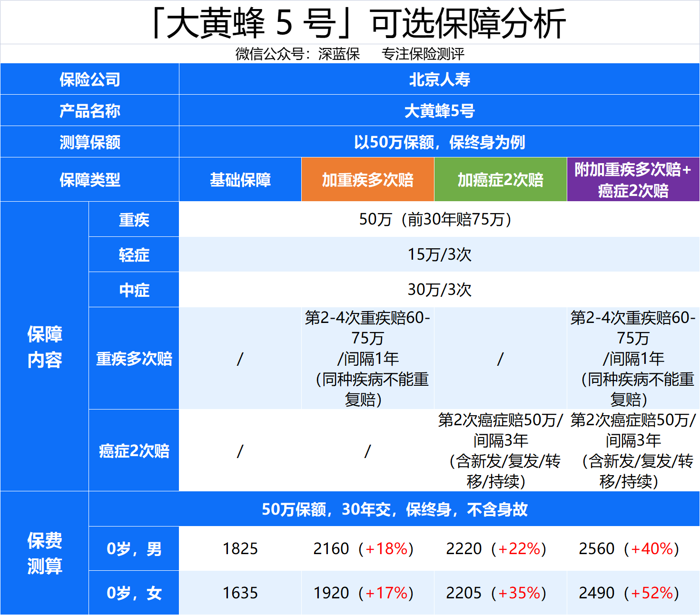Click the '30万/3次' cell
Image resolution: width=700 pixels, height=615 pixels.
tap(439, 290)
